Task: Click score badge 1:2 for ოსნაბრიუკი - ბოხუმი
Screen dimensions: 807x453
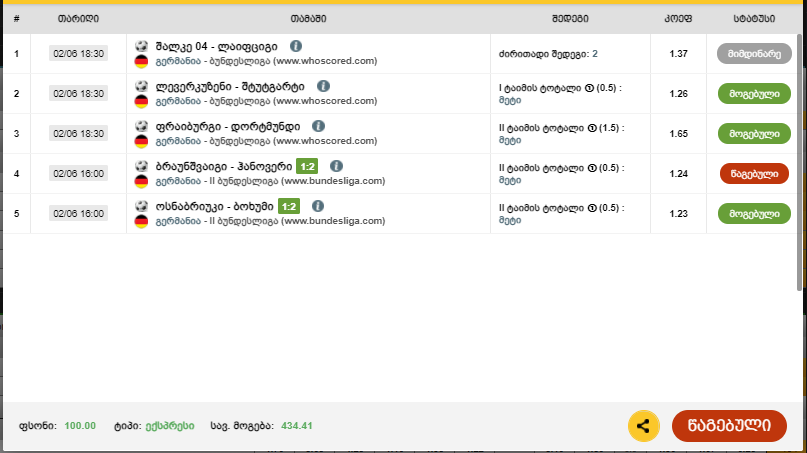Action: (x=289, y=206)
